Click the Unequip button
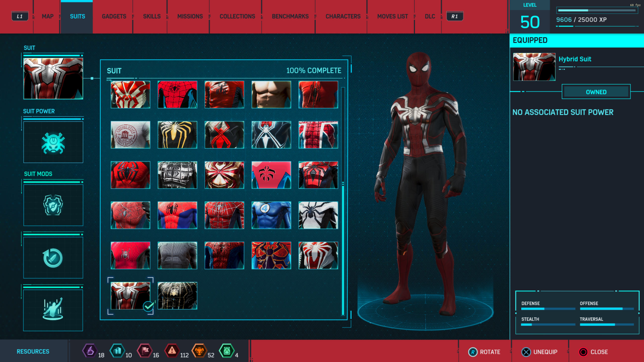This screenshot has width=644, height=362. pos(540,352)
